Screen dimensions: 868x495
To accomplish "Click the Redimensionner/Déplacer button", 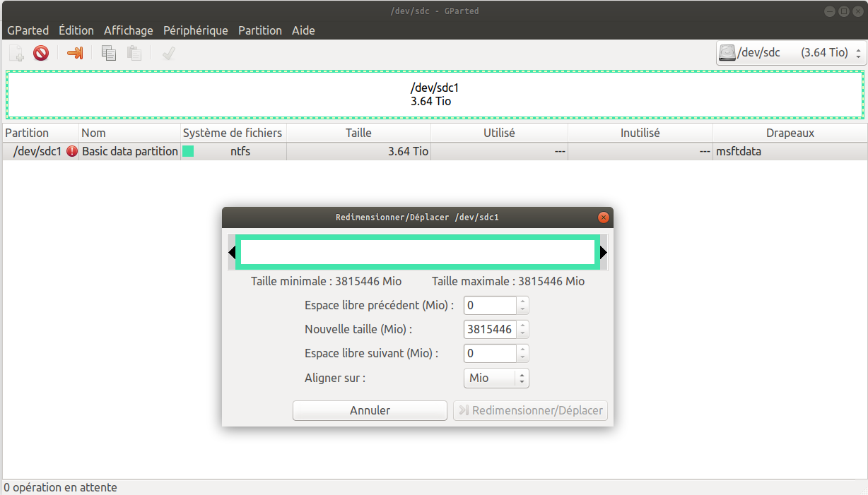I will (x=530, y=410).
